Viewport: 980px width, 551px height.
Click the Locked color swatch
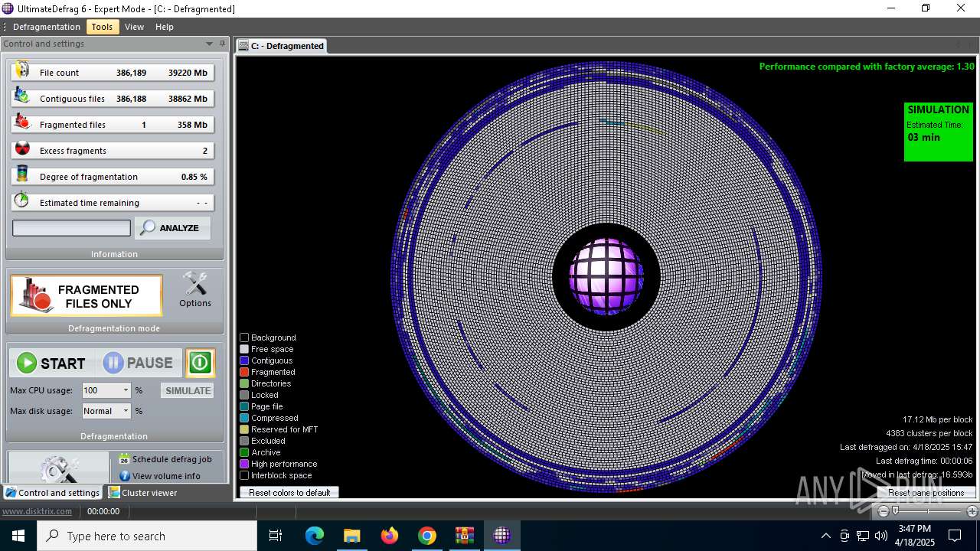[244, 395]
